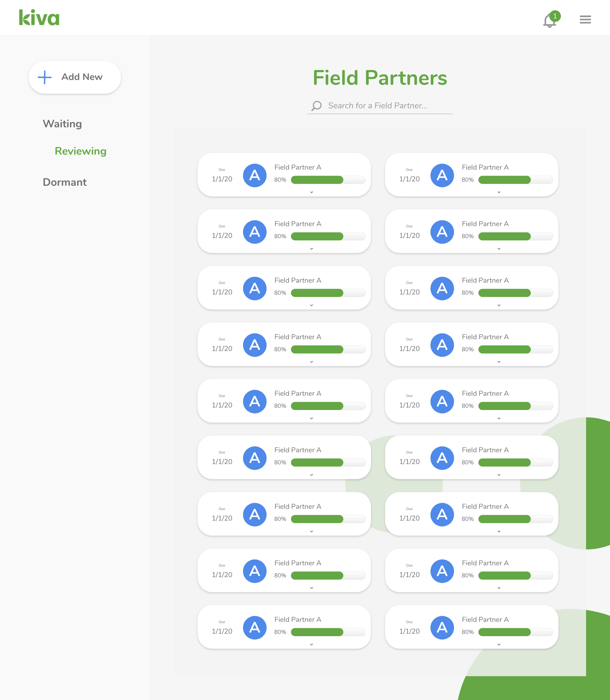Click the 80% progress bar on fifth-row right card
The width and height of the screenshot is (610, 700).
[x=516, y=406]
